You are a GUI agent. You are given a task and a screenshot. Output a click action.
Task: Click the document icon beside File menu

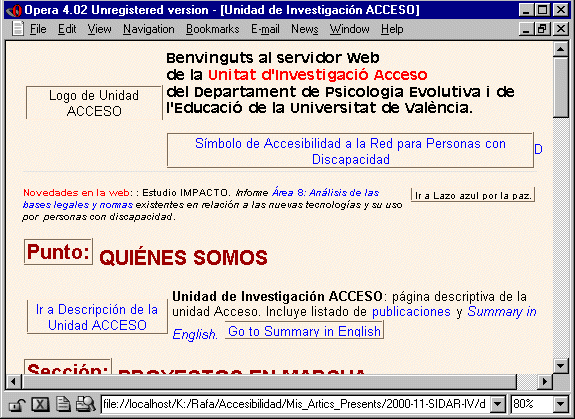pyautogui.click(x=18, y=29)
